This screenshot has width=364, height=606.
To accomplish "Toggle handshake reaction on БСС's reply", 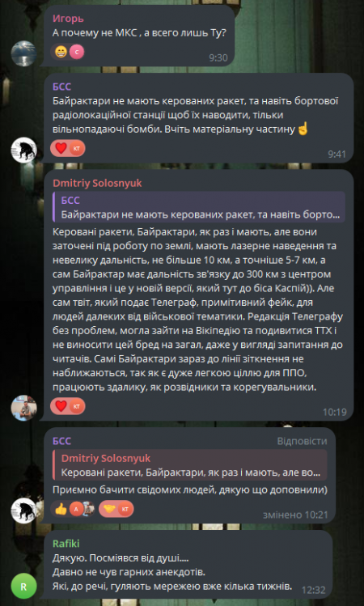I will (x=116, y=509).
